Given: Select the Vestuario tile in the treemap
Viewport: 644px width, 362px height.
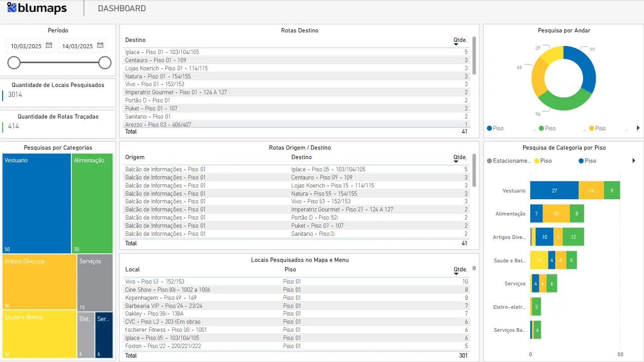Looking at the screenshot, I should coord(37,203).
